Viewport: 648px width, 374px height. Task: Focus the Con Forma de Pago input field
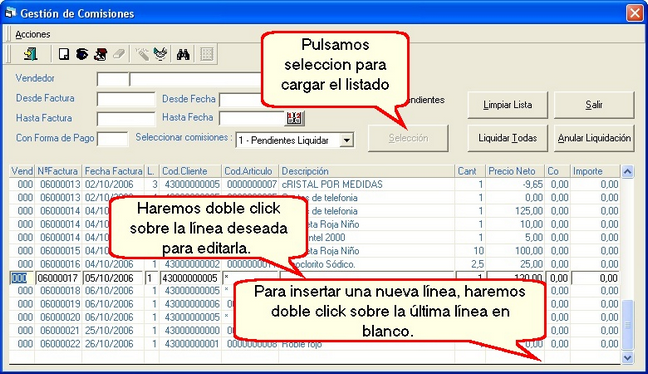[x=112, y=139]
